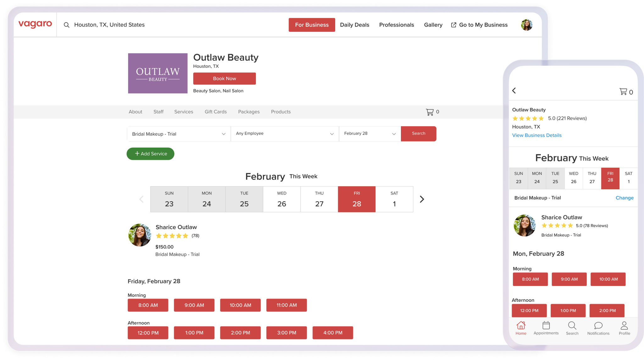This screenshot has width=644, height=360.
Task: Click the search magnifier icon in header
Action: [66, 25]
